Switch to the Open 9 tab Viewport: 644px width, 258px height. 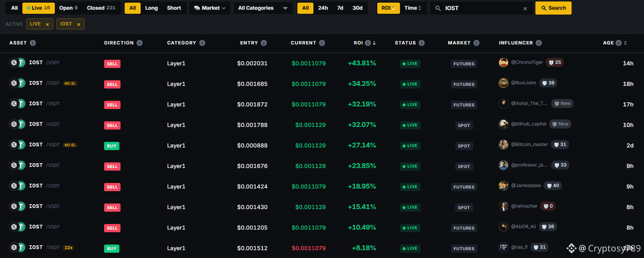point(68,8)
